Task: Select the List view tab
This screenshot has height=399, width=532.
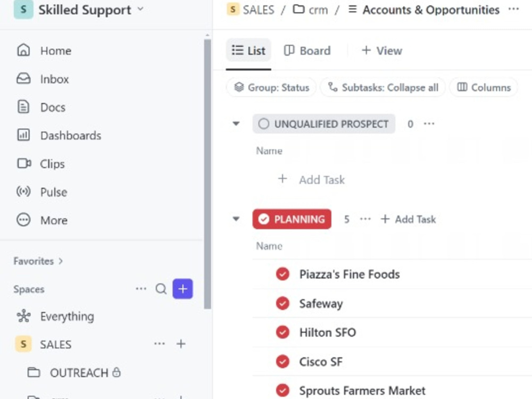Action: [248, 51]
